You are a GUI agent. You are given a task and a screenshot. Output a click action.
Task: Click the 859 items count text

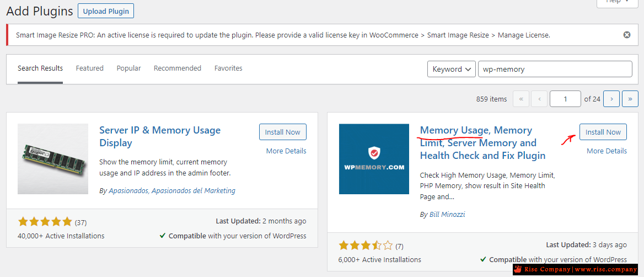click(x=492, y=99)
